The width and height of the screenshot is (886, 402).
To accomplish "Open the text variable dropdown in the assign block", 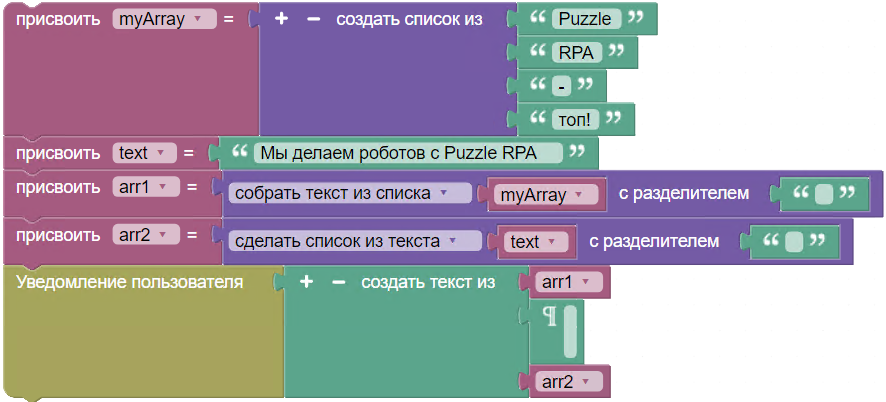I will tap(145, 153).
